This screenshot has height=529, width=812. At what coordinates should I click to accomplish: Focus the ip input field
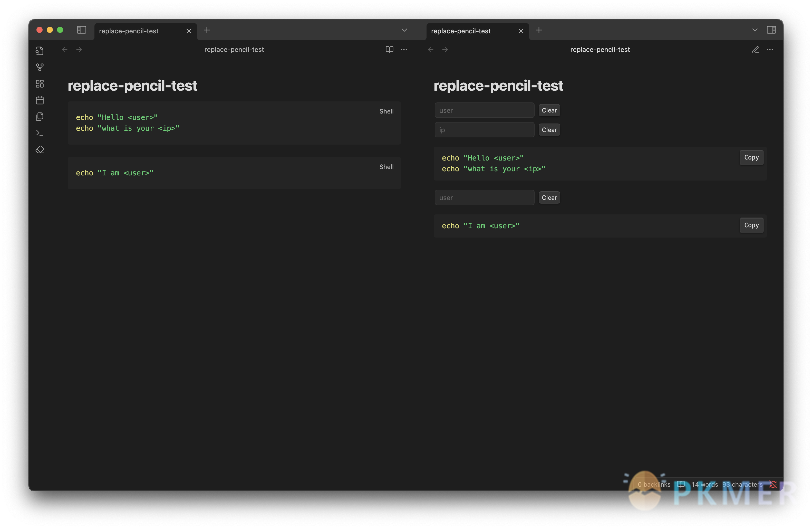tap(485, 130)
